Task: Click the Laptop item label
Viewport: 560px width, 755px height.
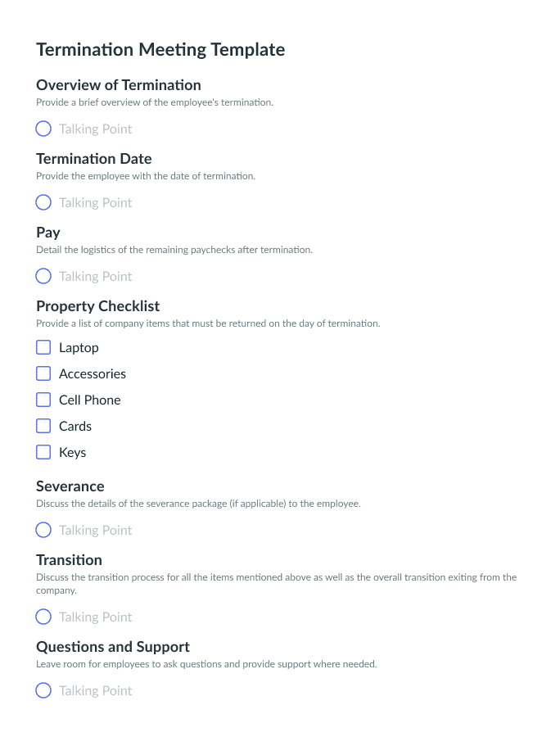Action: [79, 348]
